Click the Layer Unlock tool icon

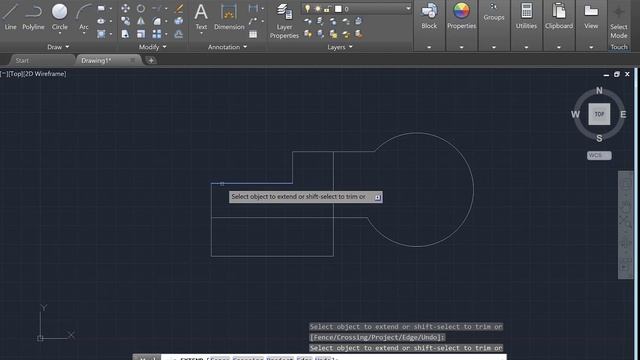[346, 34]
